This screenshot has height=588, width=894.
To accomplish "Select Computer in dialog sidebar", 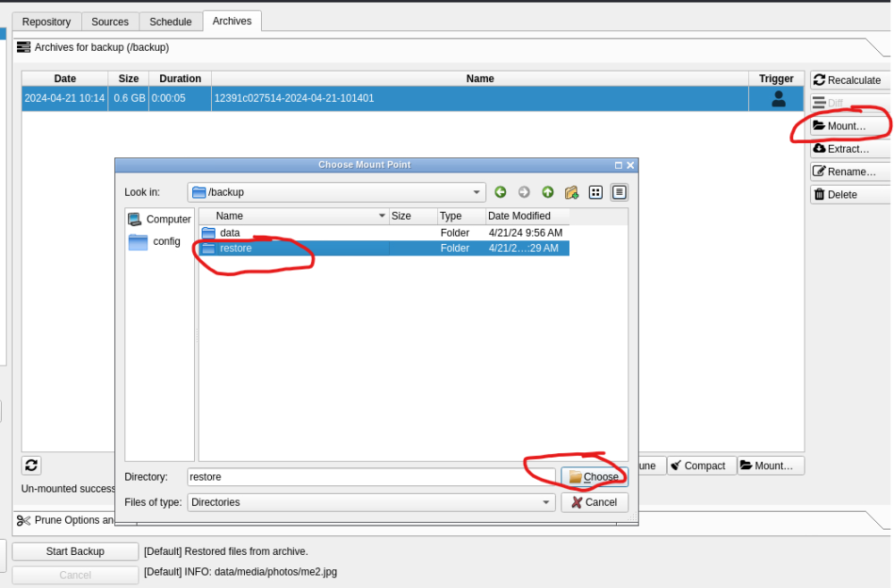I will 160,219.
